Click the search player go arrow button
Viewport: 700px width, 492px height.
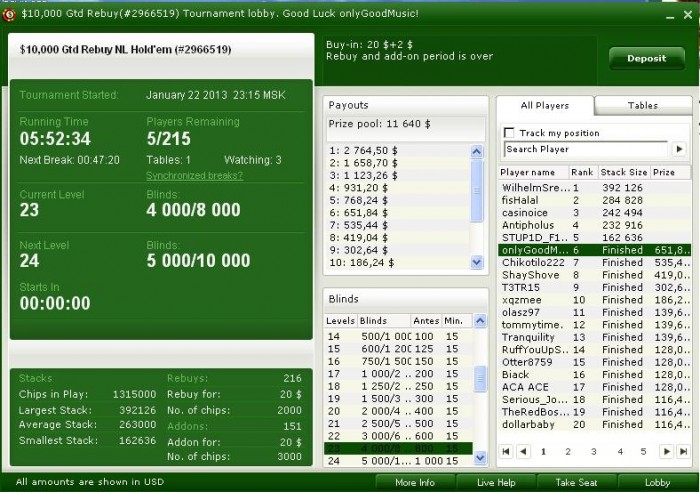pos(679,149)
